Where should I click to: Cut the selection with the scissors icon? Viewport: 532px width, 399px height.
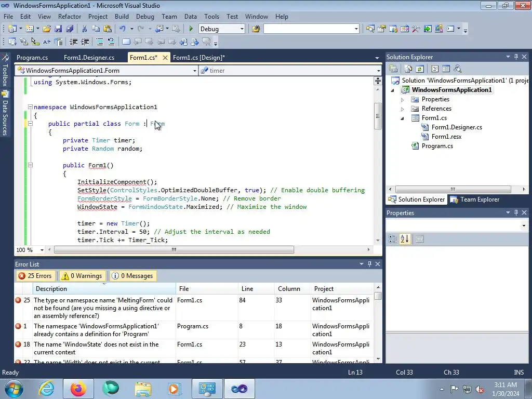(x=85, y=29)
